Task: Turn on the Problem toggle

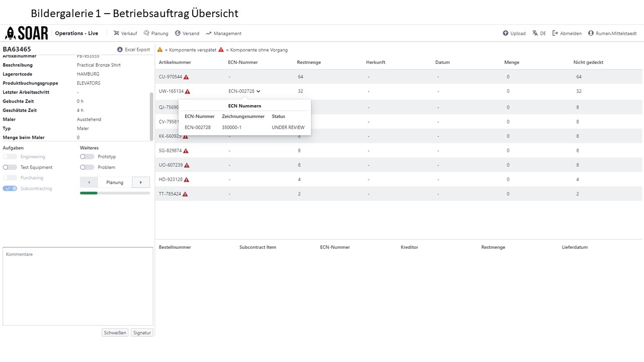Action: click(87, 167)
